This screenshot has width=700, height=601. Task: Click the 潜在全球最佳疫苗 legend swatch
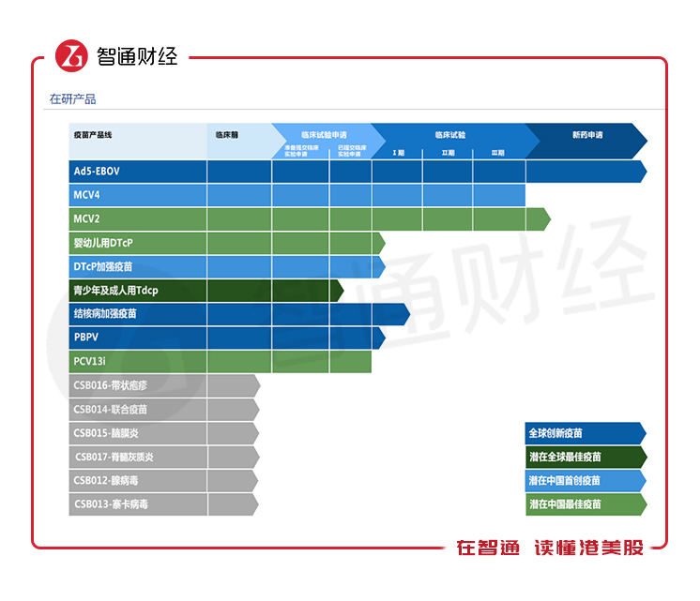tap(586, 457)
